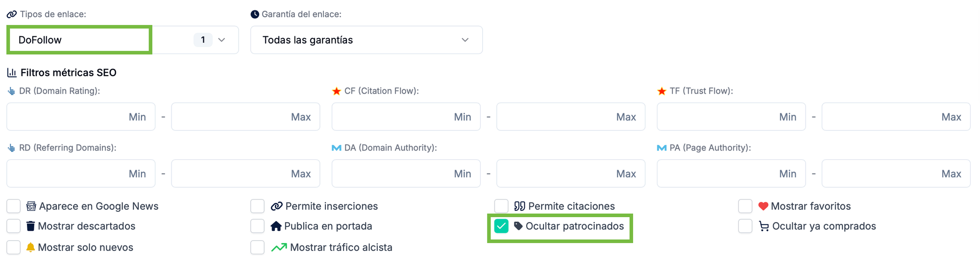Click the Google News newspaper icon
Screen dimensions: 980x273
coord(31,206)
